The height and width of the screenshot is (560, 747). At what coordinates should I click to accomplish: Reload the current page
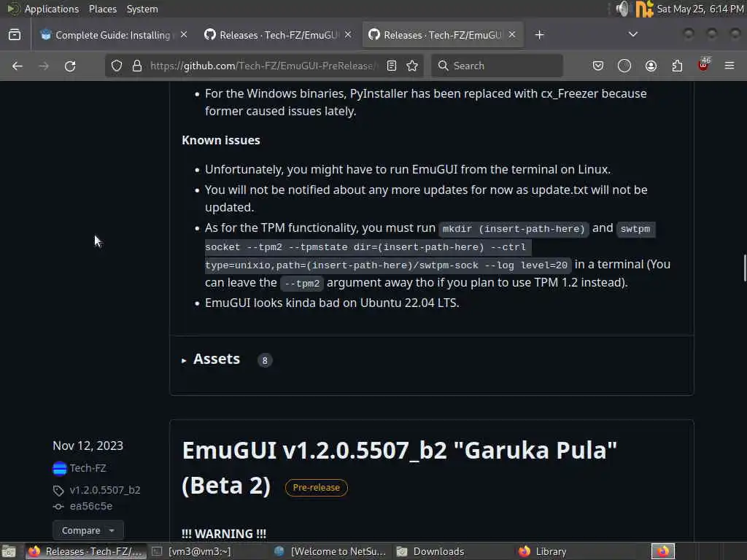70,66
